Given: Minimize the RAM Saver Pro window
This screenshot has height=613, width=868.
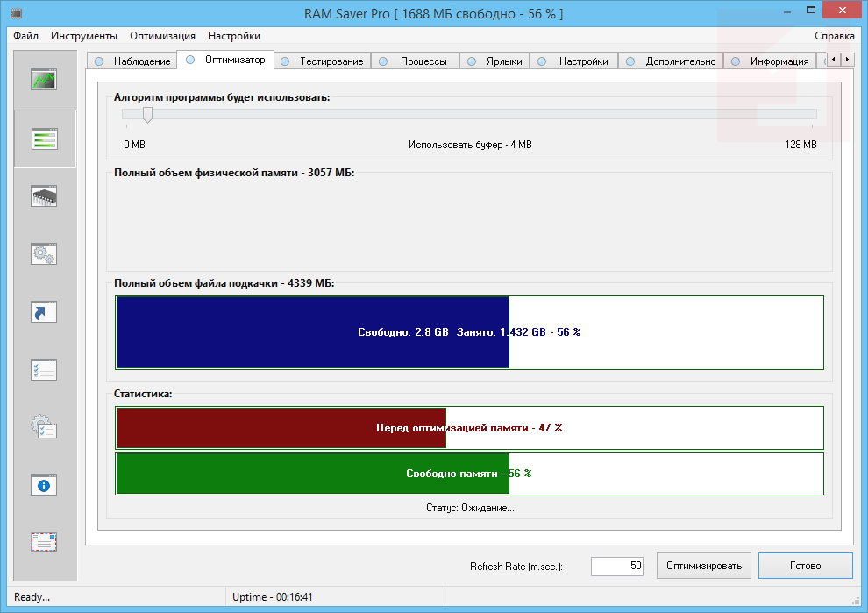Looking at the screenshot, I should [x=787, y=11].
